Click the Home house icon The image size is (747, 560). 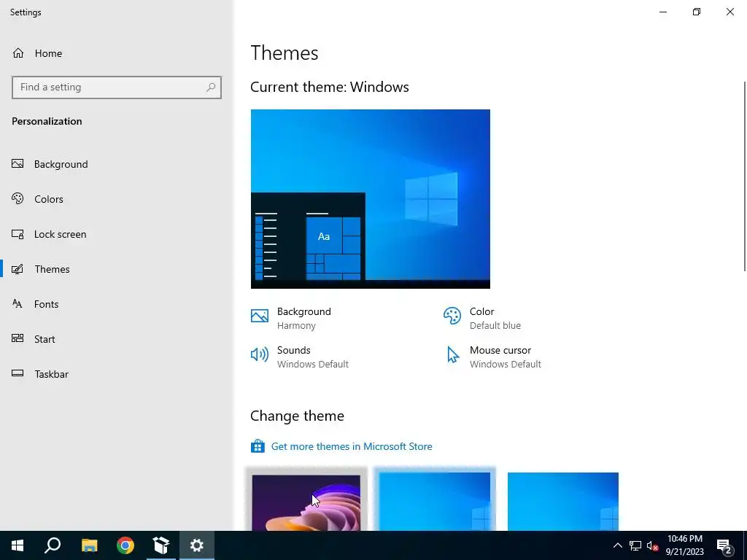18,52
